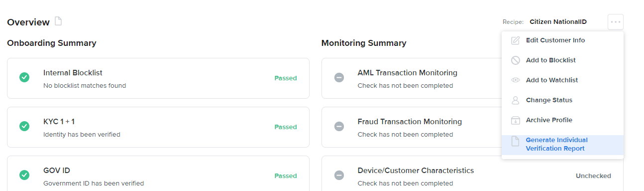The width and height of the screenshot is (644, 191).
Task: Click the document icon next to Overview
Action: pyautogui.click(x=58, y=21)
